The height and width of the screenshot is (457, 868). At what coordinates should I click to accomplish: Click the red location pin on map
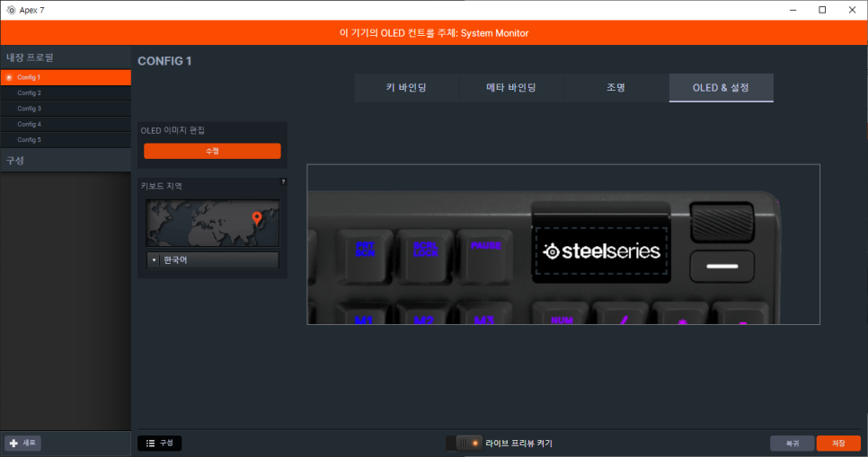click(256, 218)
